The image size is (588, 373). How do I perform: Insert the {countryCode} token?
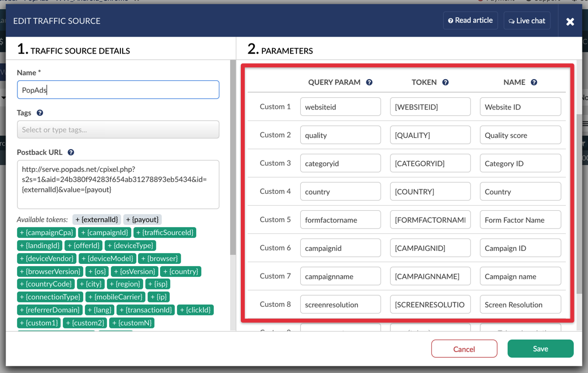click(46, 284)
